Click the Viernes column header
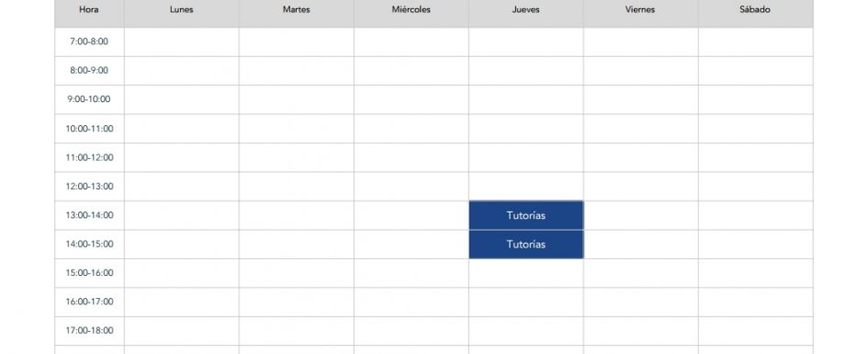868x354 pixels. [640, 10]
